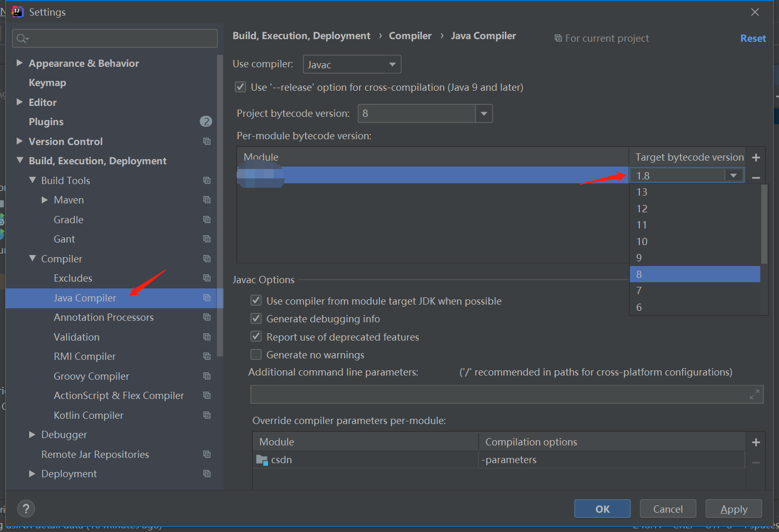
Task: Click the help question mark button
Action: (x=26, y=509)
